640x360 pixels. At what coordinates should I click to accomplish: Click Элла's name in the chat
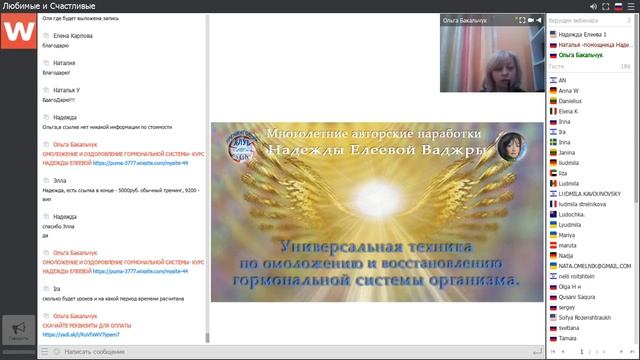point(60,180)
